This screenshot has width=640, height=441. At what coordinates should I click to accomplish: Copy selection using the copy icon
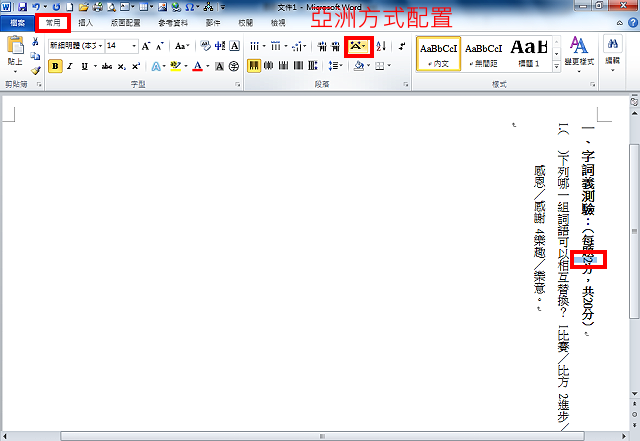[36, 56]
